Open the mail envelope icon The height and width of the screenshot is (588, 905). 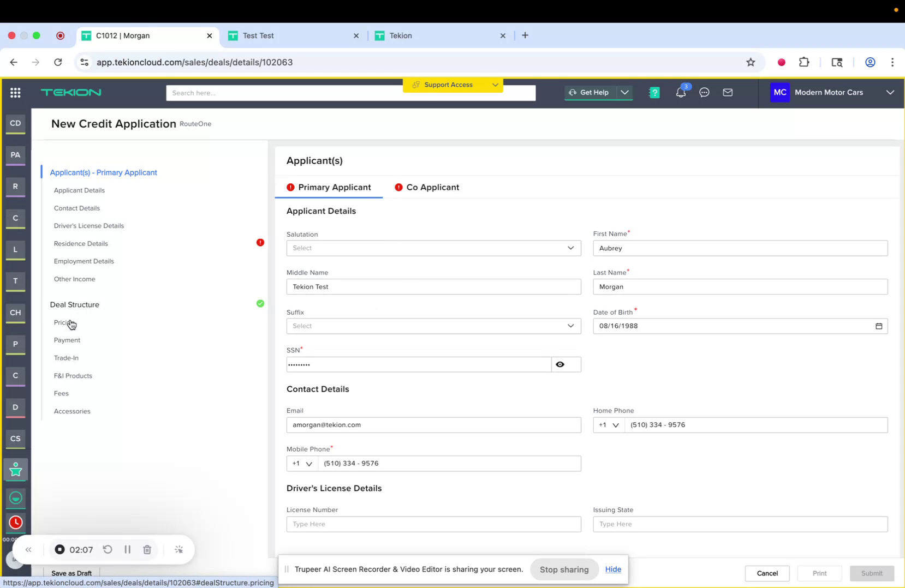coord(728,93)
